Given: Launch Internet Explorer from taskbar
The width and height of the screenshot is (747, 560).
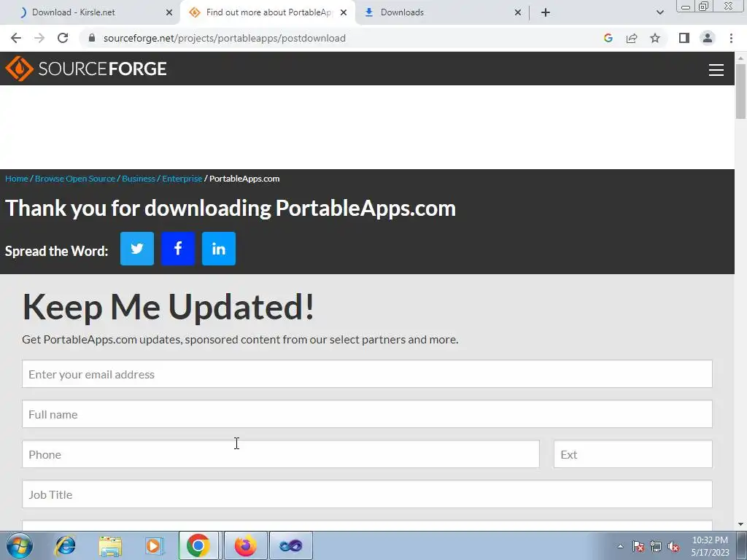Looking at the screenshot, I should coord(65,545).
